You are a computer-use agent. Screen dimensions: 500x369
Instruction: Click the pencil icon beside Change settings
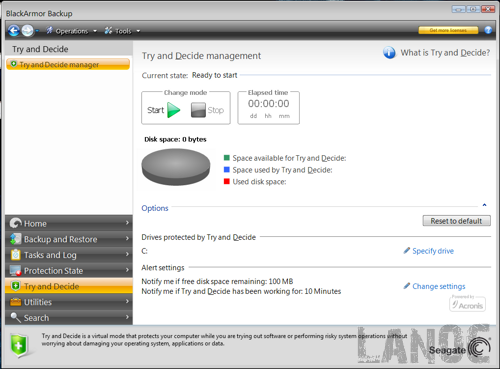point(407,286)
